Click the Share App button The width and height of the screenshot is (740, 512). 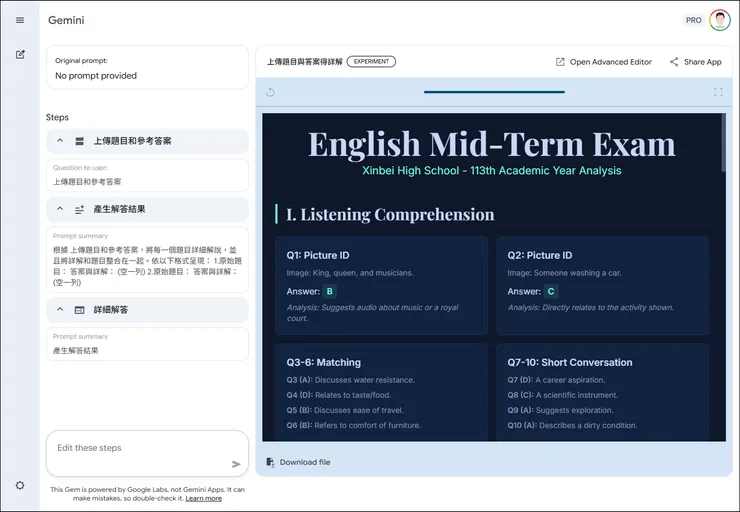click(696, 62)
